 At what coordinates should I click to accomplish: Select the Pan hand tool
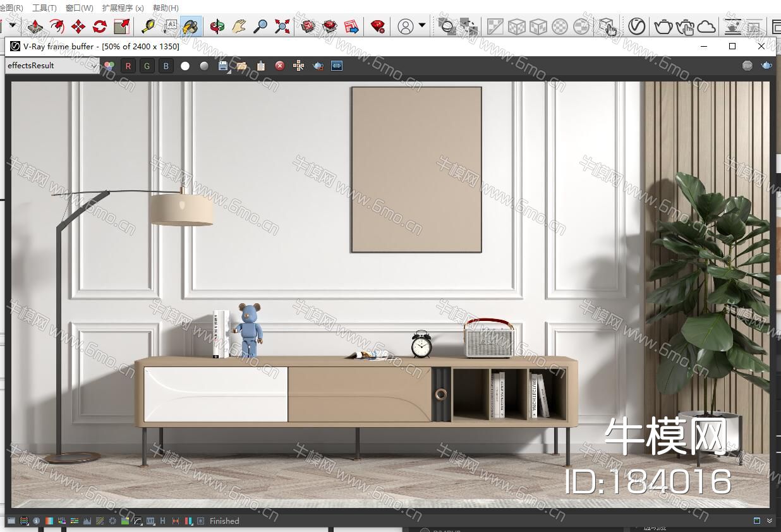coord(238,27)
